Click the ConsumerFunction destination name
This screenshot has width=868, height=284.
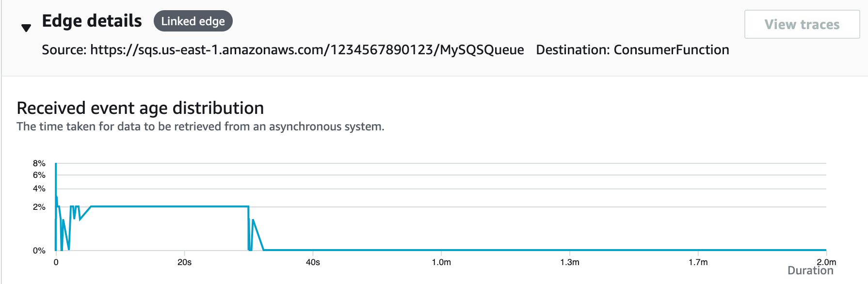click(x=671, y=49)
